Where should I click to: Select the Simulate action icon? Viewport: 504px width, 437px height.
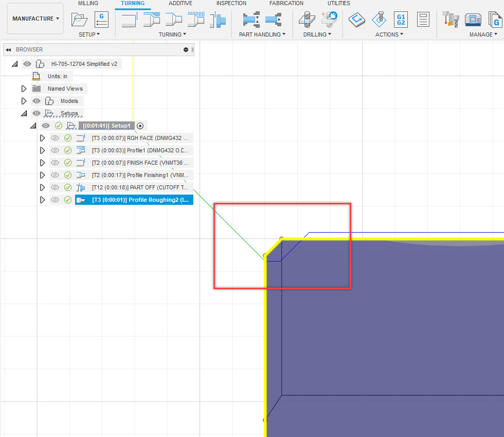tap(356, 20)
